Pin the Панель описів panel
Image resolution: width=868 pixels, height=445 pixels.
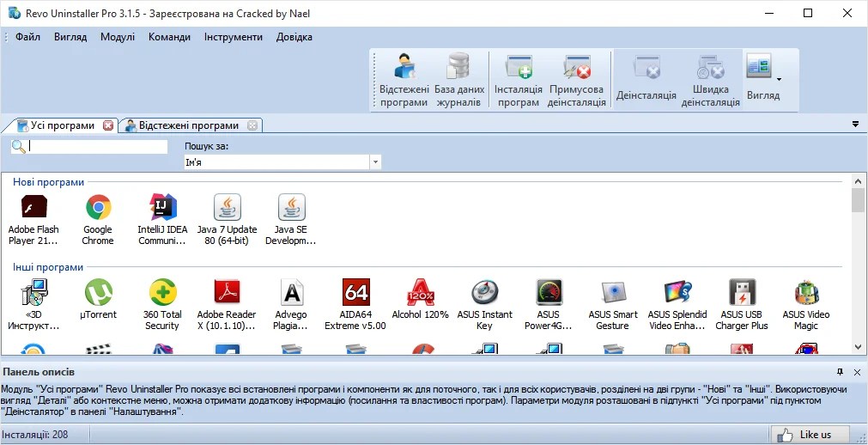[841, 372]
